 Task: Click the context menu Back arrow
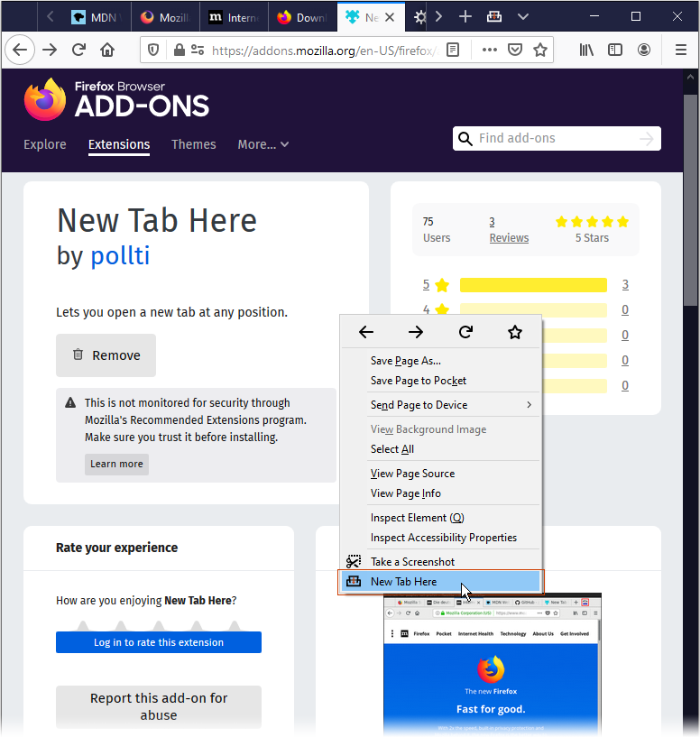point(365,332)
